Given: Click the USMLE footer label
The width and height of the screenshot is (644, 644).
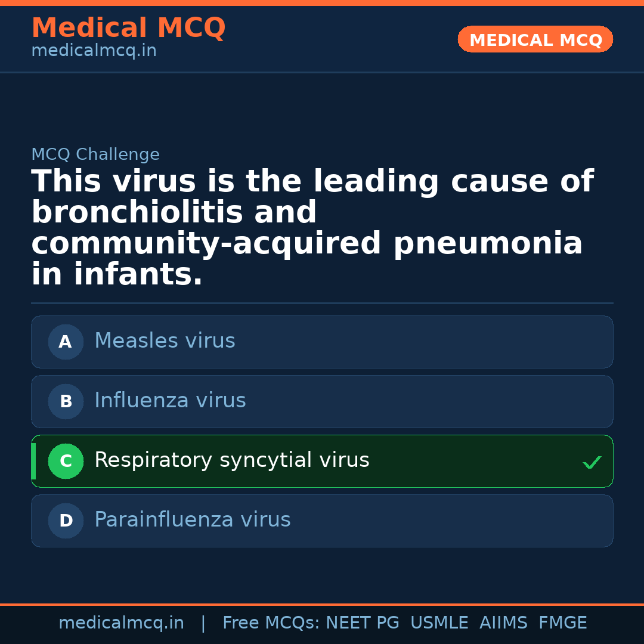Looking at the screenshot, I should point(439,623).
